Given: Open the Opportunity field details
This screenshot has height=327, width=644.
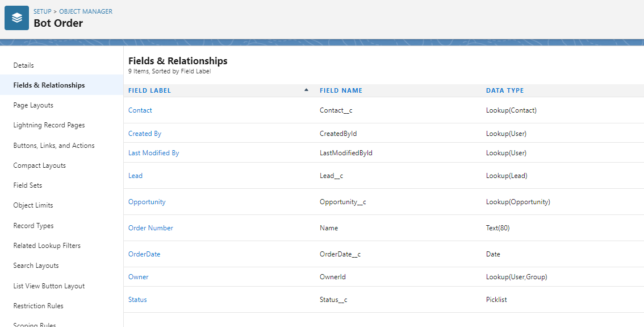Looking at the screenshot, I should coord(147,202).
